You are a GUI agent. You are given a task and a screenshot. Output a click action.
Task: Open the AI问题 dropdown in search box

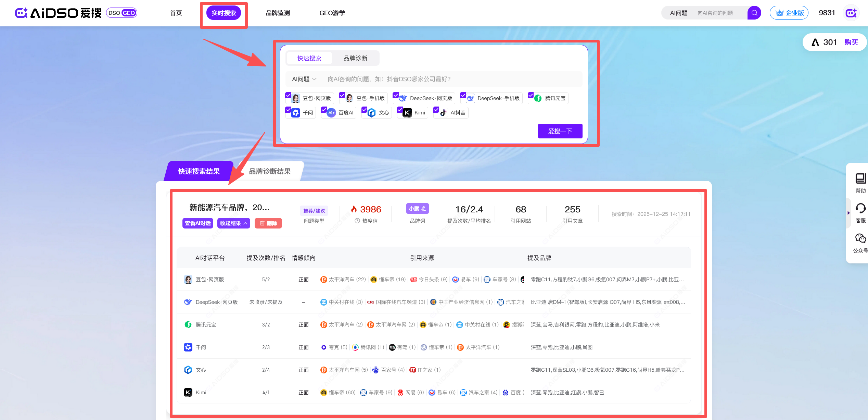[x=304, y=79]
